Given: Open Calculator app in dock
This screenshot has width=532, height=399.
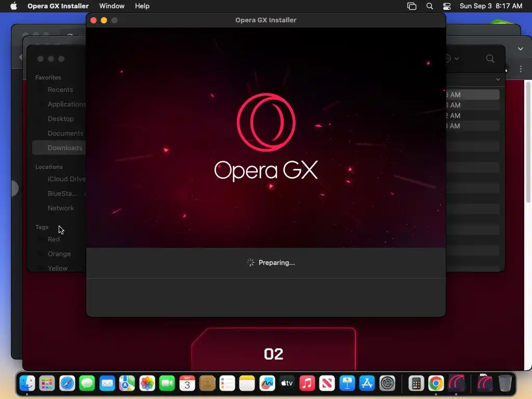Looking at the screenshot, I should point(416,384).
